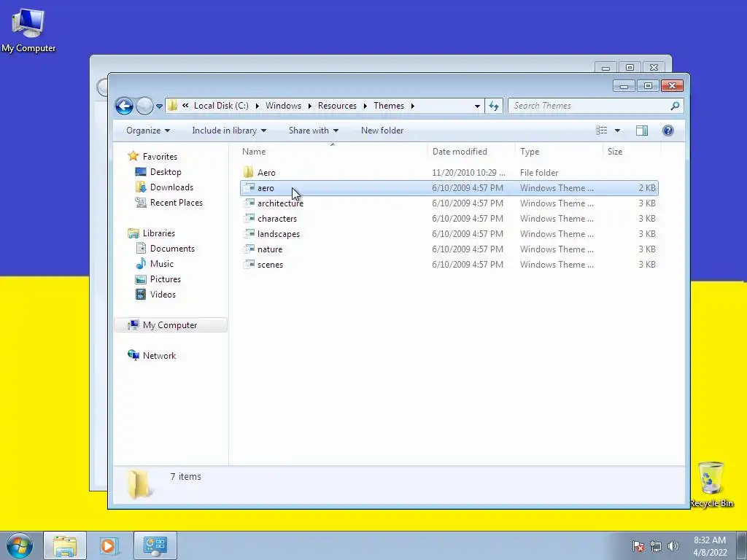
Task: Select the aero theme file icon
Action: point(248,187)
